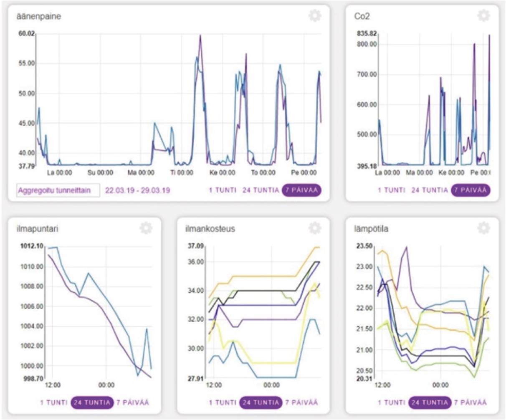Show 1 TUNTI view for ilmapuntari
The width and height of the screenshot is (506, 420).
pos(53,403)
